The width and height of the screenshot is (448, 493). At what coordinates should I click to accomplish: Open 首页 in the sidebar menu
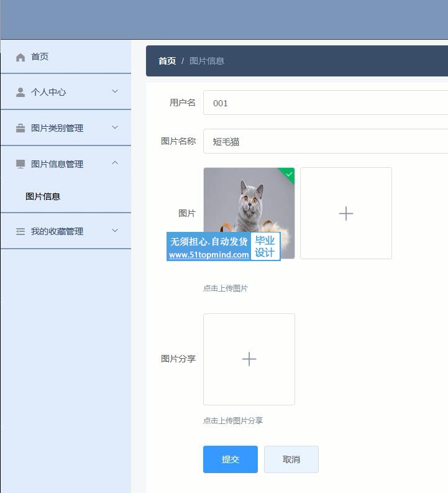click(x=66, y=57)
